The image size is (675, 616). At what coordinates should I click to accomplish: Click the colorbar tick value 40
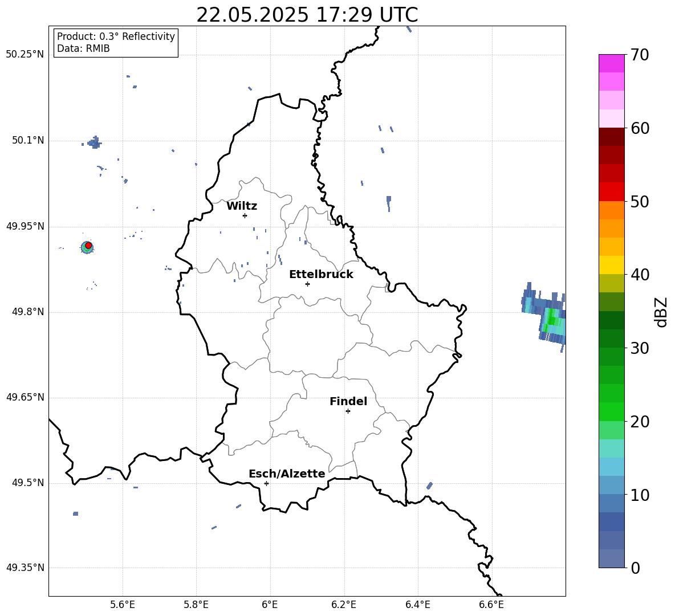point(640,275)
